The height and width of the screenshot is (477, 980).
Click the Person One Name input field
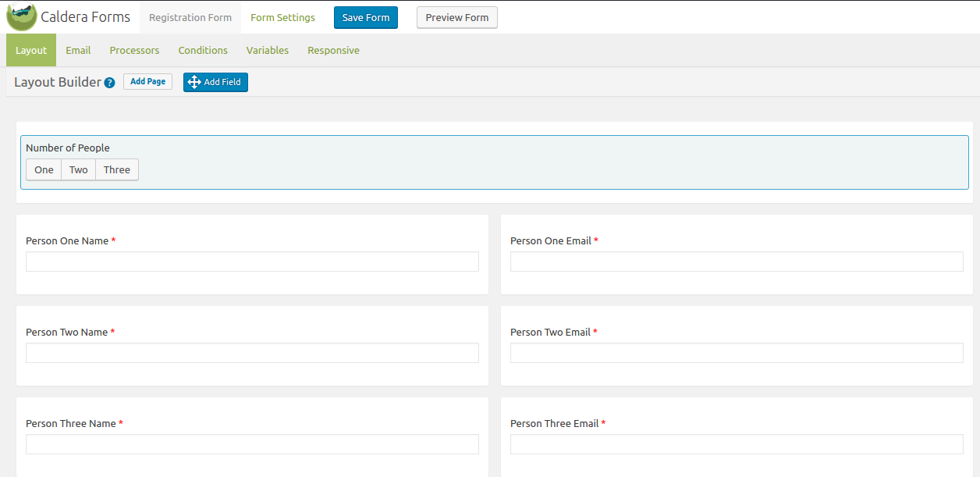point(252,262)
